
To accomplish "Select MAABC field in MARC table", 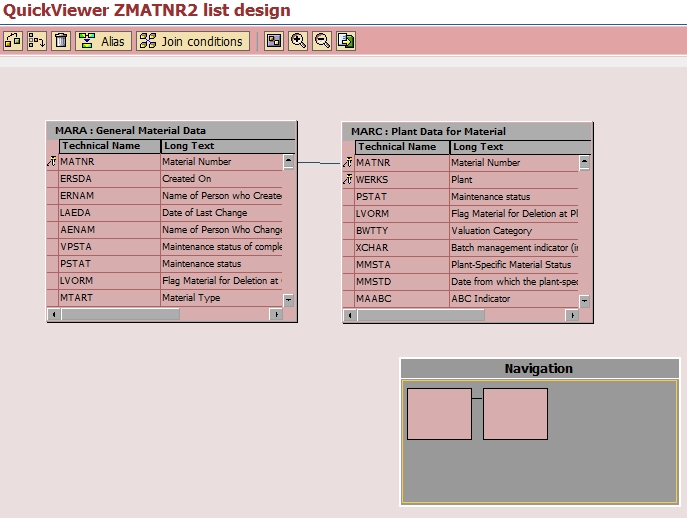I will tap(402, 298).
